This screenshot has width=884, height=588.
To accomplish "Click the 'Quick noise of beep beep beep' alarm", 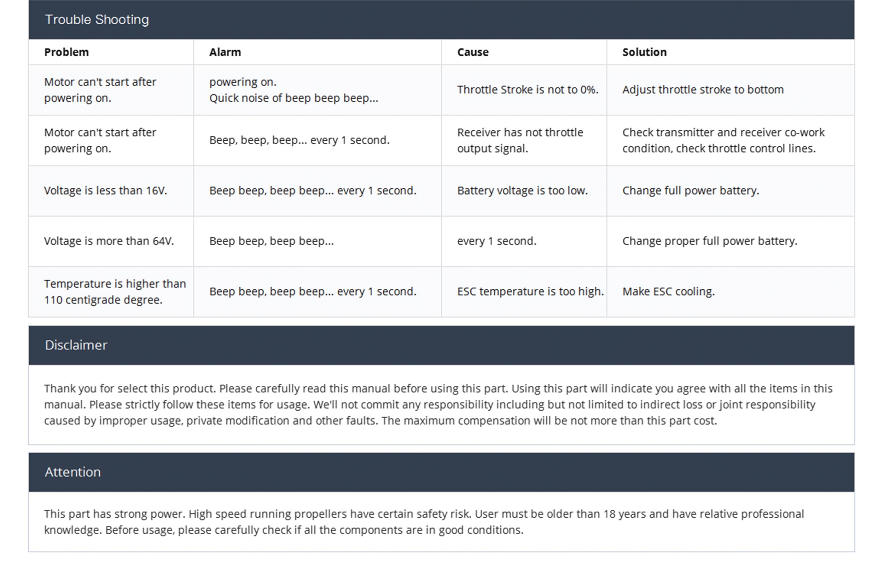I will (x=293, y=98).
